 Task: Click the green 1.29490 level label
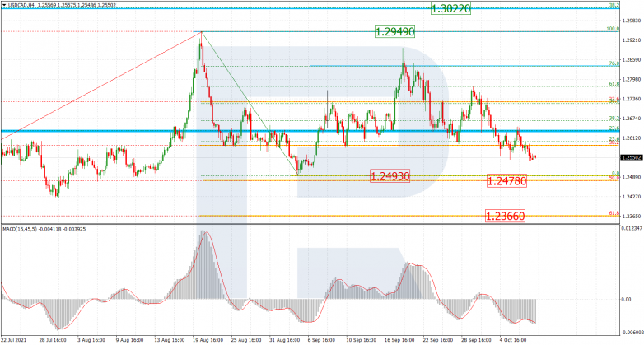coord(394,31)
